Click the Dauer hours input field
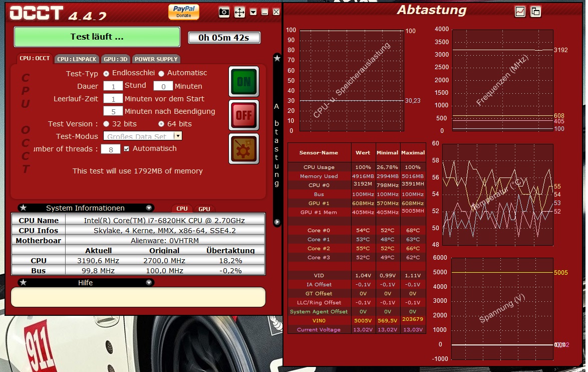Viewport: 588px width, 372px height. [113, 86]
